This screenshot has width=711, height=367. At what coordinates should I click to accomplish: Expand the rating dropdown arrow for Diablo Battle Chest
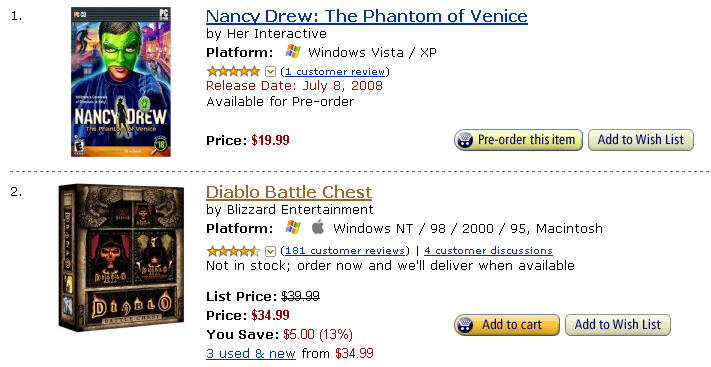point(270,251)
